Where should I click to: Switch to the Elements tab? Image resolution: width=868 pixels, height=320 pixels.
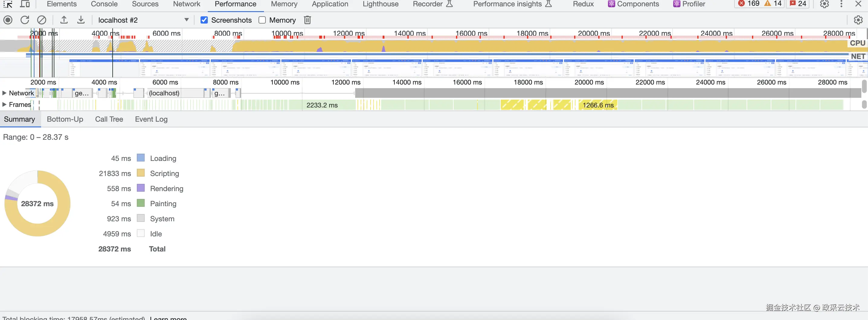pyautogui.click(x=62, y=4)
